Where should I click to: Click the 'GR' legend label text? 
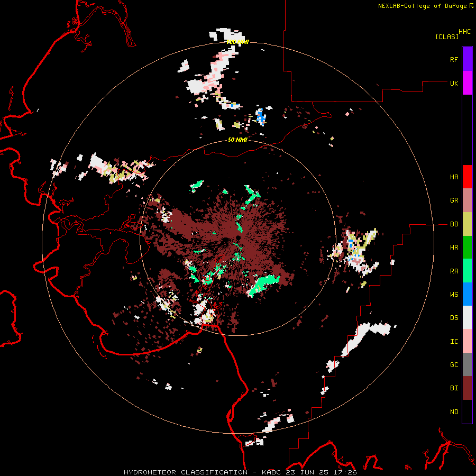click(454, 200)
